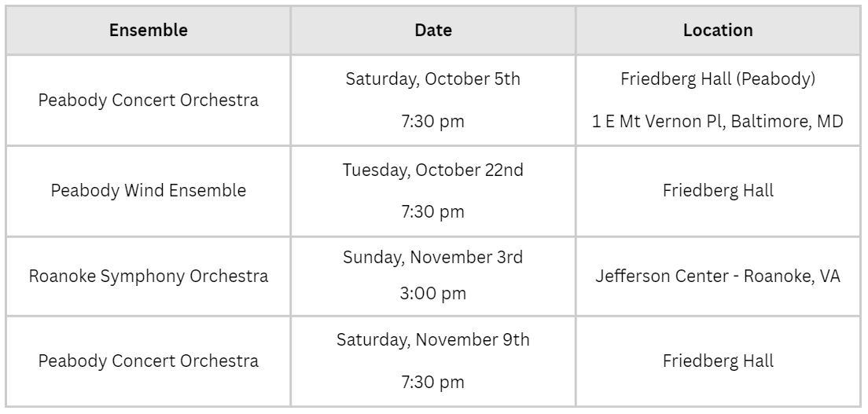Click the Ensemble column header

149,31
